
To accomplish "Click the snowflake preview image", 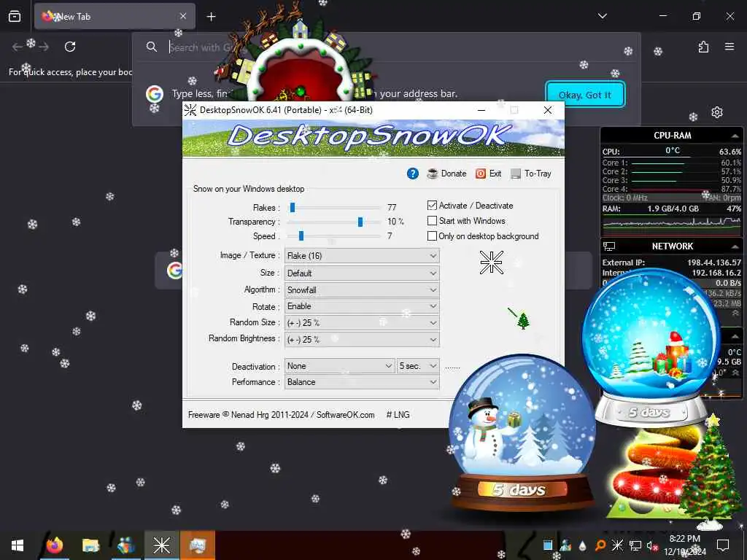I will tap(491, 262).
